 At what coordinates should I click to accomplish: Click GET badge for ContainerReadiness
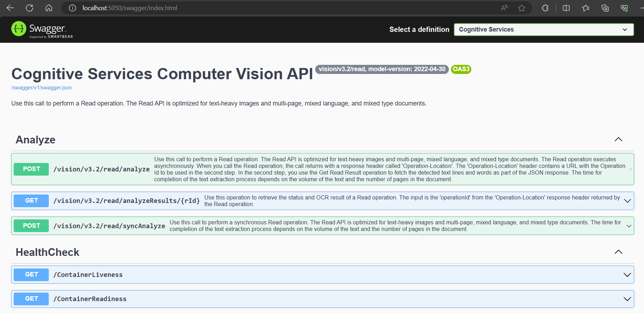click(31, 299)
